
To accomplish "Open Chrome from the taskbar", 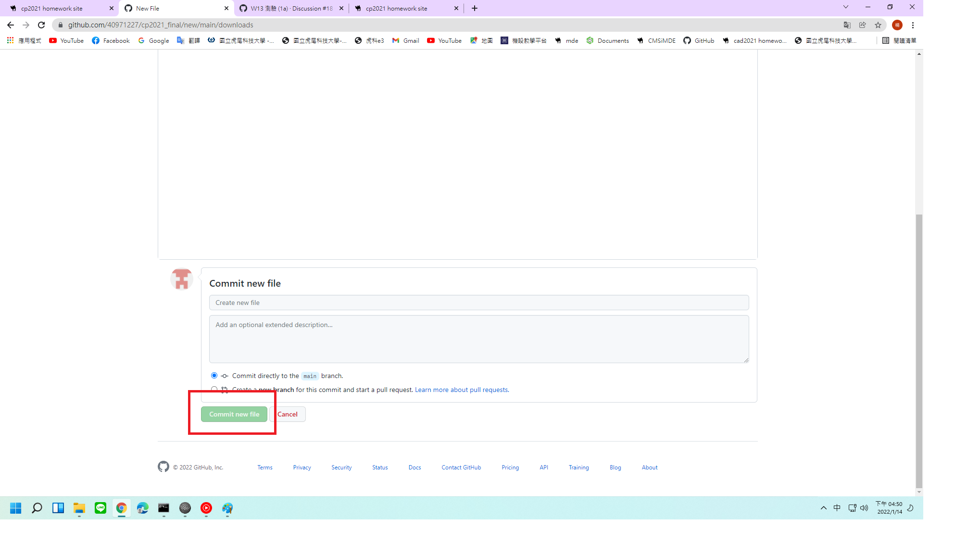I will 122,508.
